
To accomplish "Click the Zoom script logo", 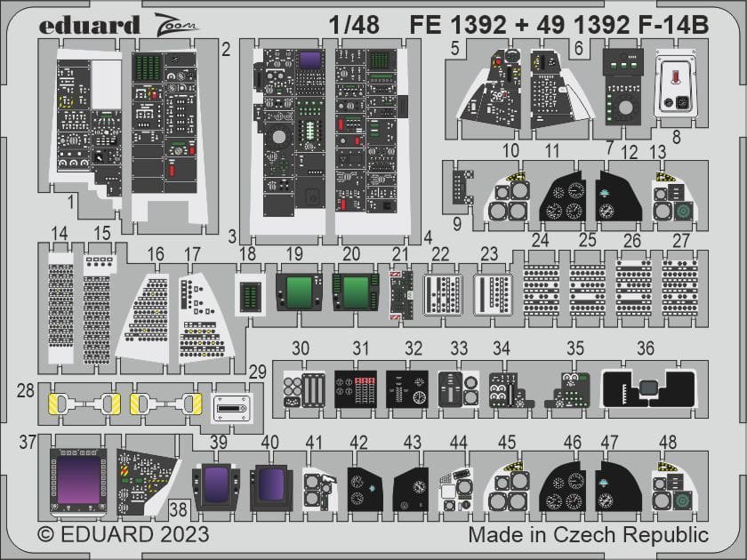I will pyautogui.click(x=175, y=24).
